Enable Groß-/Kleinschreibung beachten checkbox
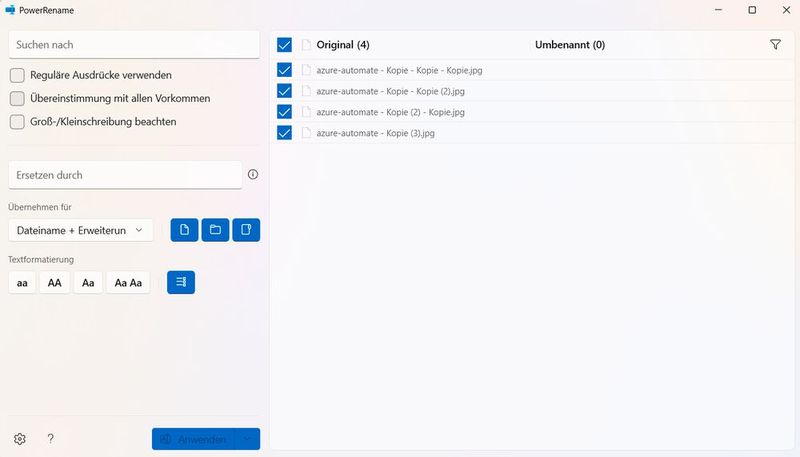Viewport: 800px width, 457px height. (17, 122)
